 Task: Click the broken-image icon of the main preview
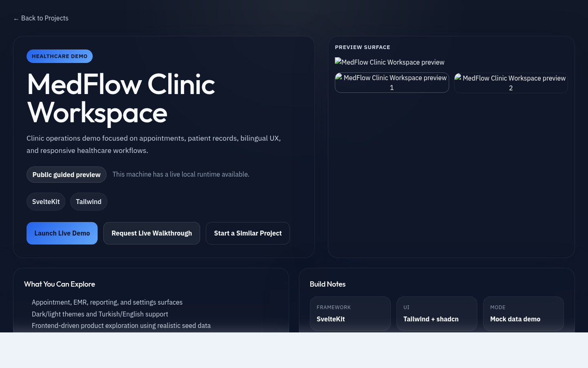(x=338, y=62)
